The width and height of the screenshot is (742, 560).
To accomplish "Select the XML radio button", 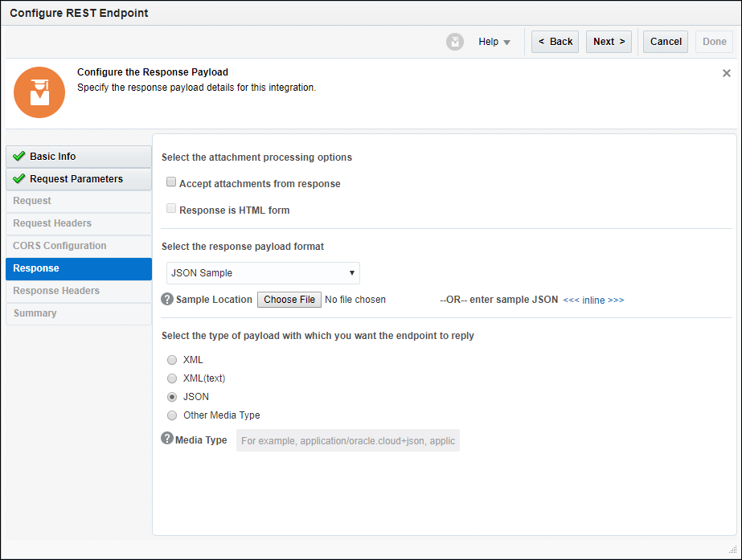I will pyautogui.click(x=171, y=359).
